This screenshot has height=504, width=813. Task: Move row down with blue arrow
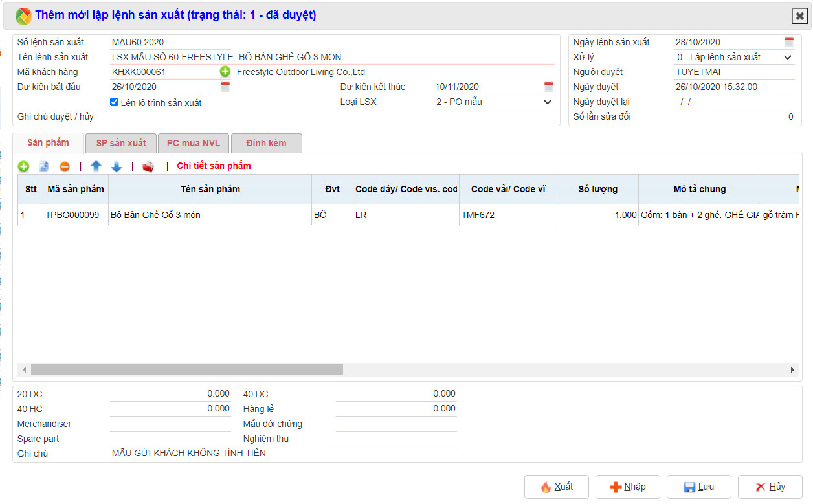coord(117,166)
